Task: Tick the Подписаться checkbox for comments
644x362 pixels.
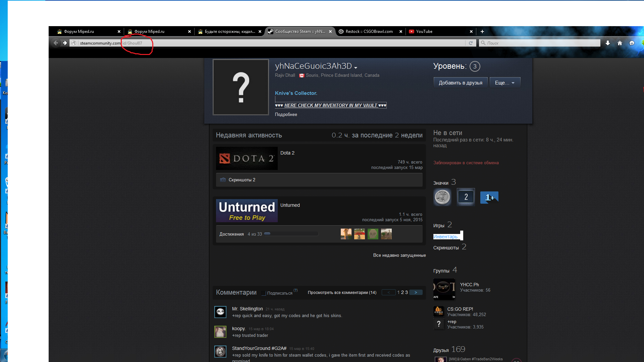Action: pos(264,293)
